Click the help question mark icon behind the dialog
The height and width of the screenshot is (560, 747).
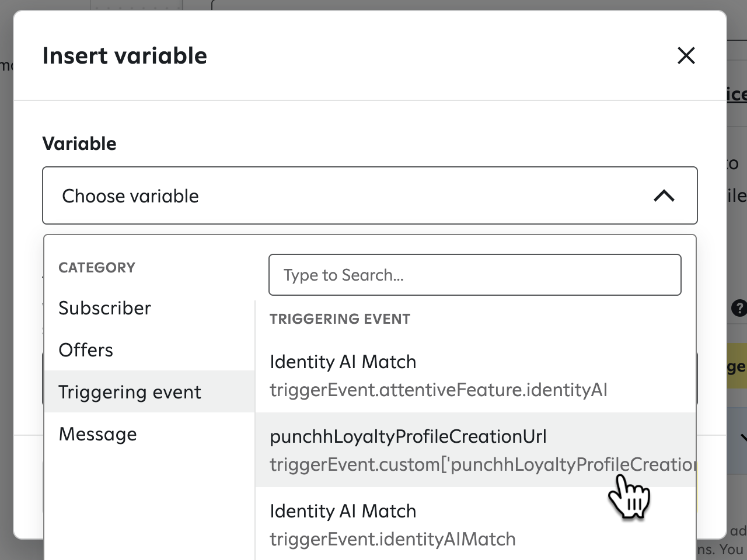tap(739, 308)
